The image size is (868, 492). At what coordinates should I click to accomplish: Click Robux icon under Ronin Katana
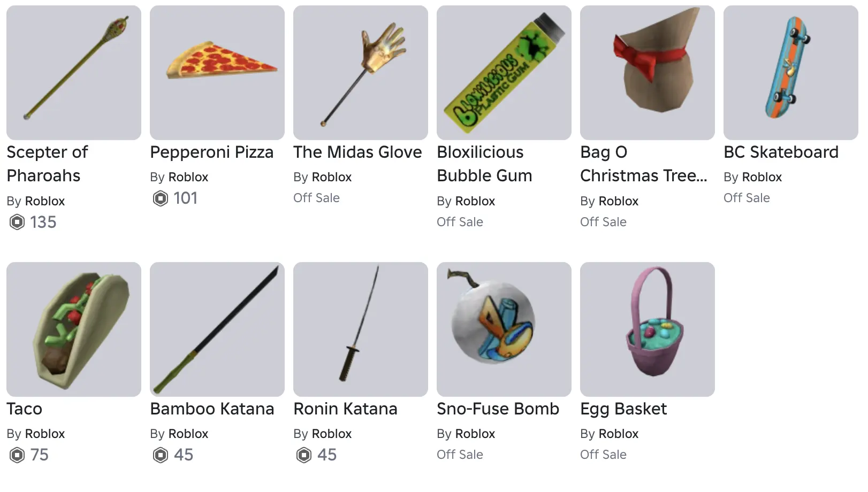pyautogui.click(x=304, y=455)
